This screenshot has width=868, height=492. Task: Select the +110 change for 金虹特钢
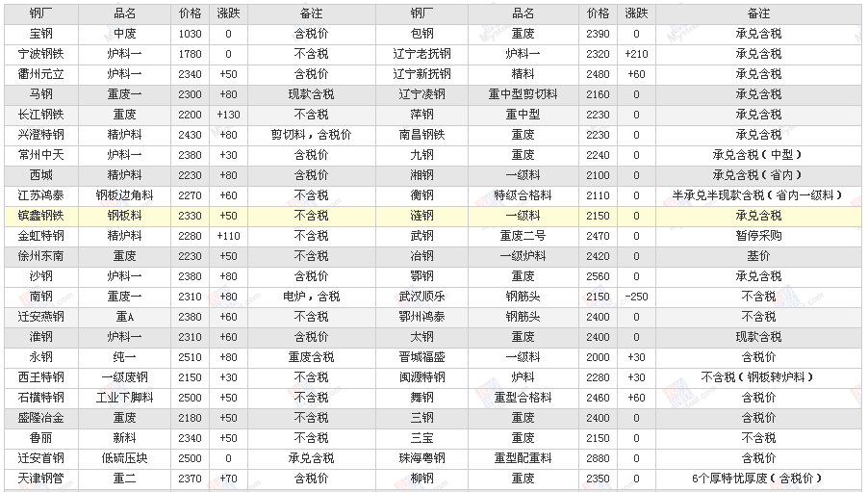[228, 236]
